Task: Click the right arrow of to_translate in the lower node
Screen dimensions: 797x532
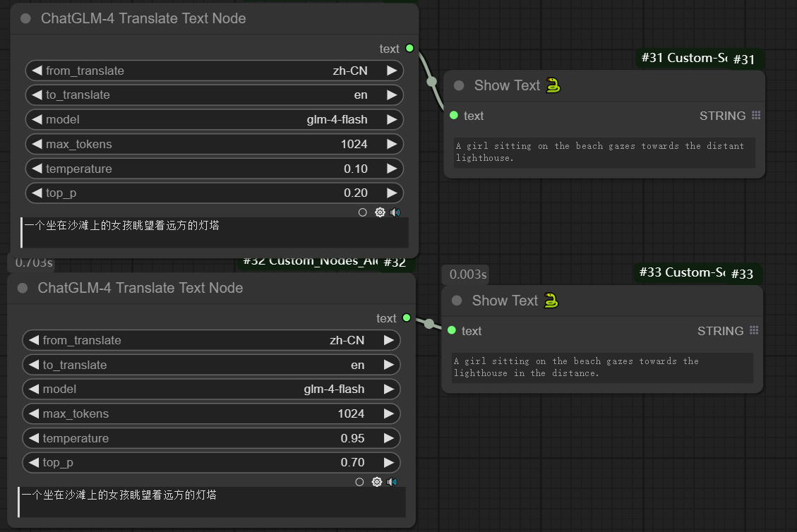Action: 388,365
